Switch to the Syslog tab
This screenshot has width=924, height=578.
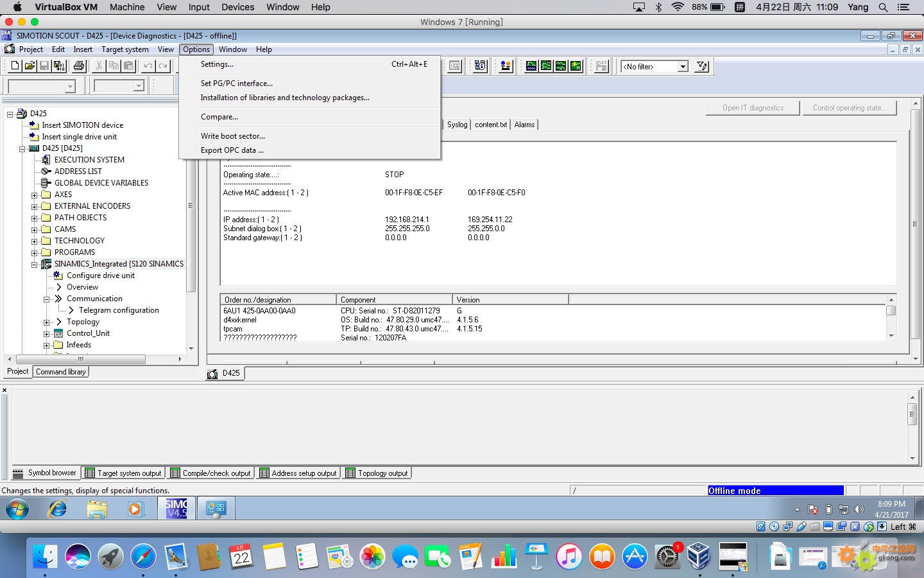tap(458, 125)
